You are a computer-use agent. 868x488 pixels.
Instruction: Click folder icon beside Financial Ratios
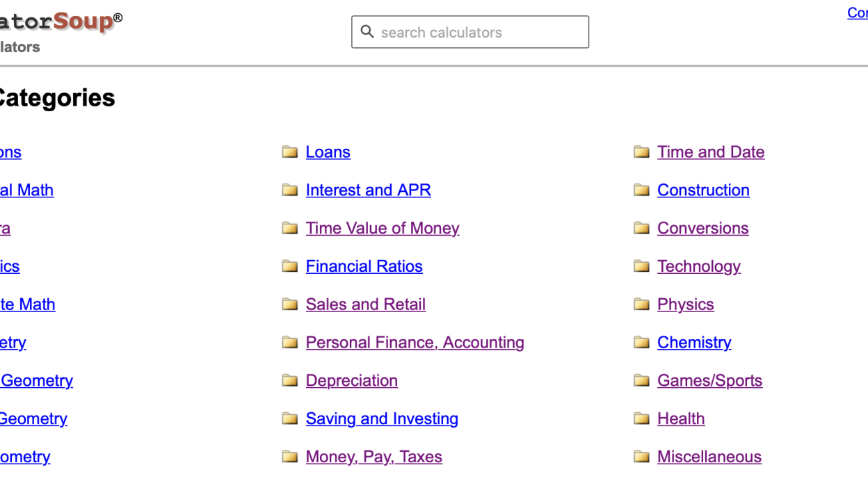tap(290, 266)
